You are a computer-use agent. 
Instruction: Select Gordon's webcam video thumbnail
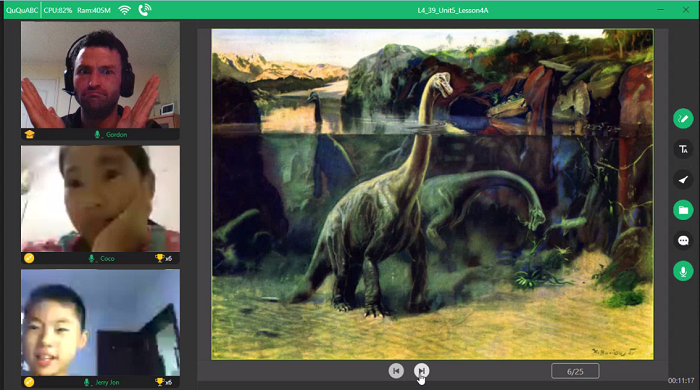tap(100, 75)
